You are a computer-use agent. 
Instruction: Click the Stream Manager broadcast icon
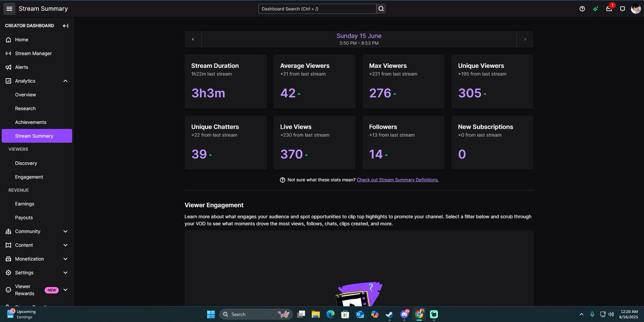coord(8,54)
